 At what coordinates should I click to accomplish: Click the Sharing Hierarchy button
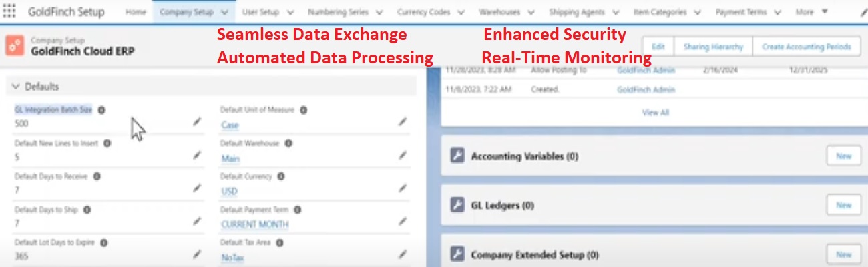(713, 47)
